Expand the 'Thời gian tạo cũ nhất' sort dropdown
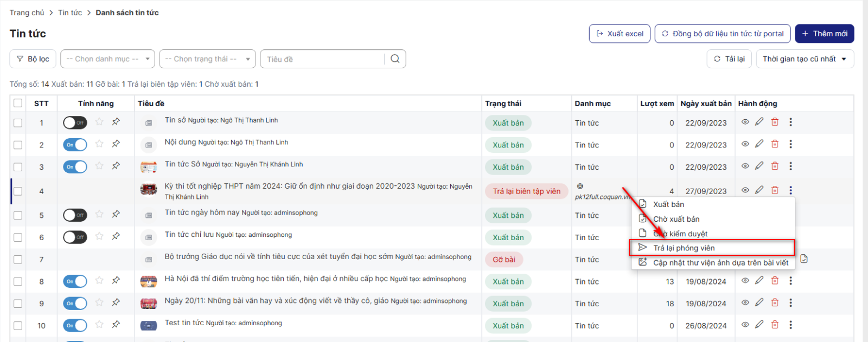The width and height of the screenshot is (868, 342). 805,59
